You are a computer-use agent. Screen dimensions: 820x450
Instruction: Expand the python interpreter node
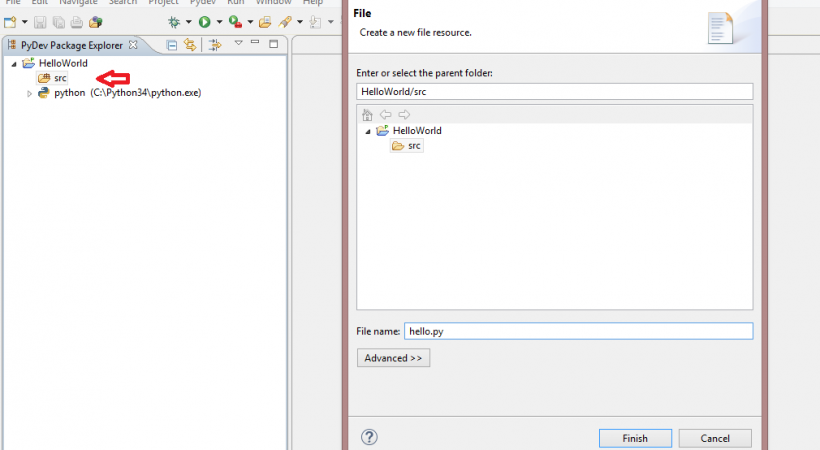point(29,93)
